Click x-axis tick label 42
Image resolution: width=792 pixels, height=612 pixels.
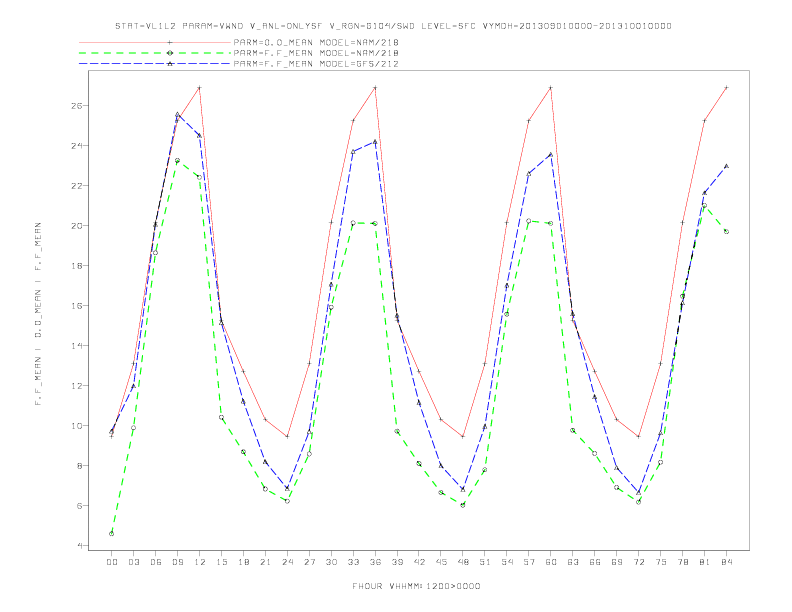(419, 562)
